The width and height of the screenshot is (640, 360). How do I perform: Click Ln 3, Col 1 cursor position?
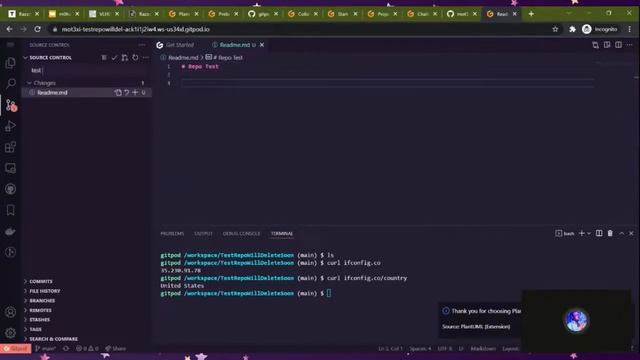pos(390,349)
